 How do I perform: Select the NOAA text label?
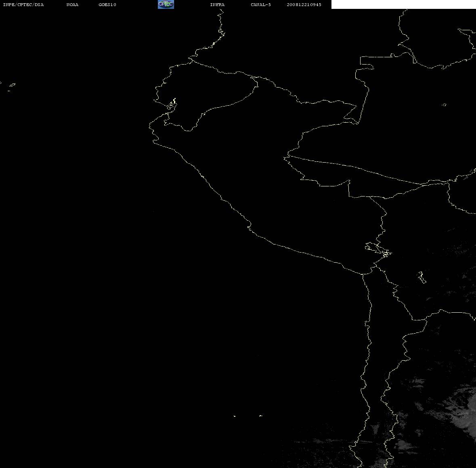click(x=72, y=4)
